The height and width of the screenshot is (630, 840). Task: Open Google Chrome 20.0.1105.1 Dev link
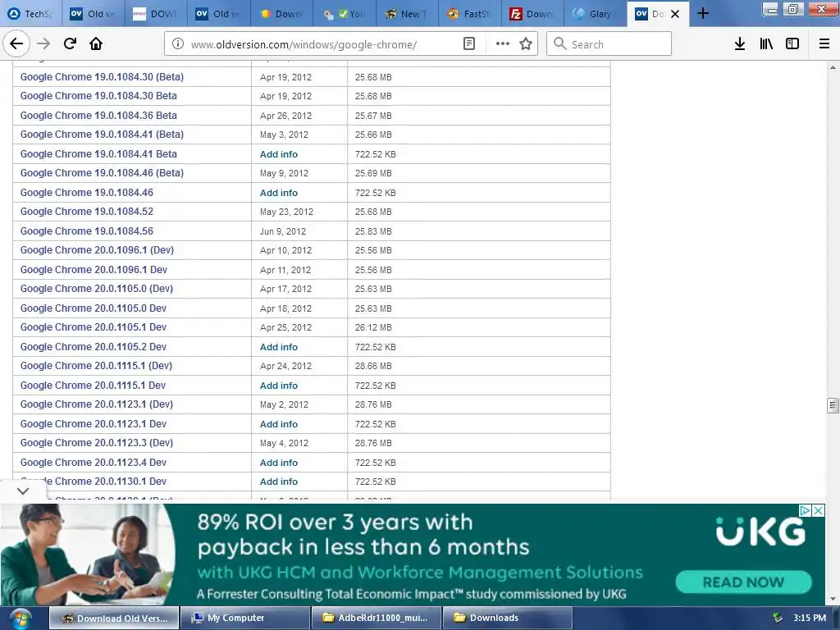coord(94,327)
